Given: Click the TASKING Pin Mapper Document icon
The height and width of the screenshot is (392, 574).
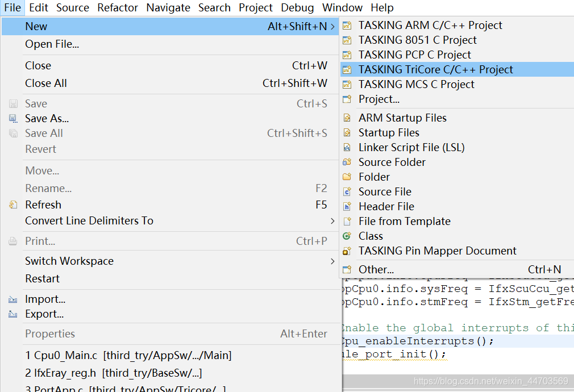Looking at the screenshot, I should tap(347, 251).
